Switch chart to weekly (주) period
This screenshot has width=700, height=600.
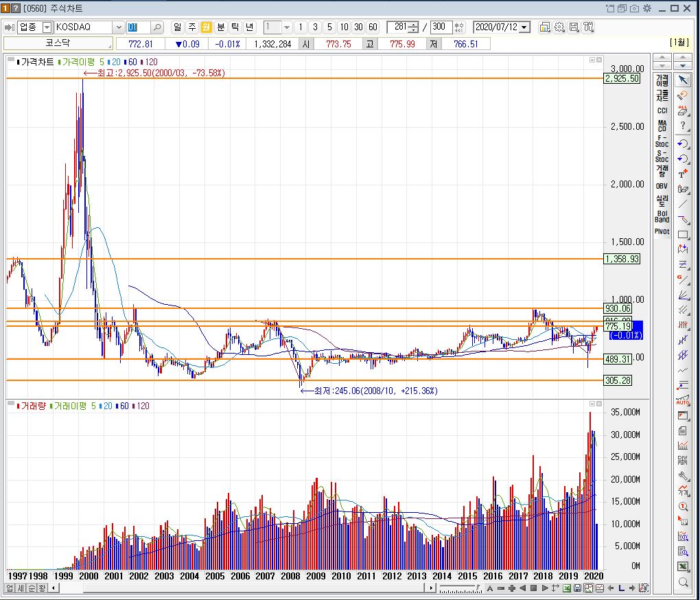pos(192,27)
